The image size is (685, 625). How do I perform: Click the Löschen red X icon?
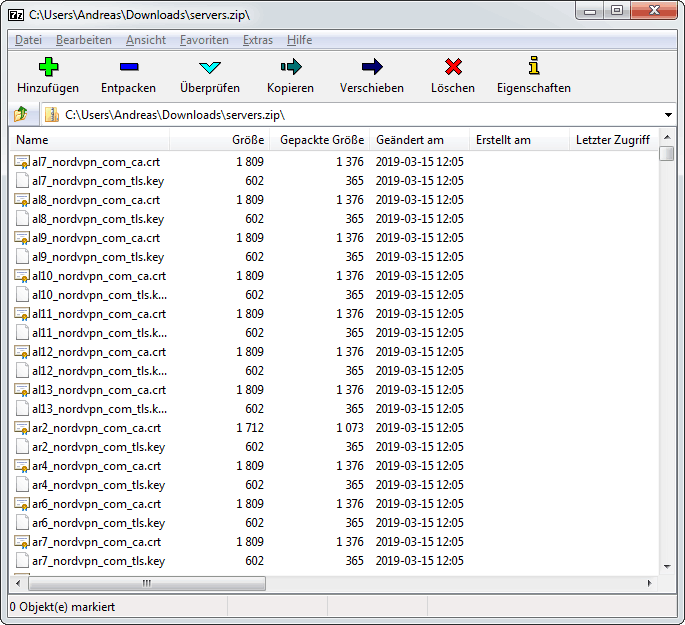coord(453,67)
